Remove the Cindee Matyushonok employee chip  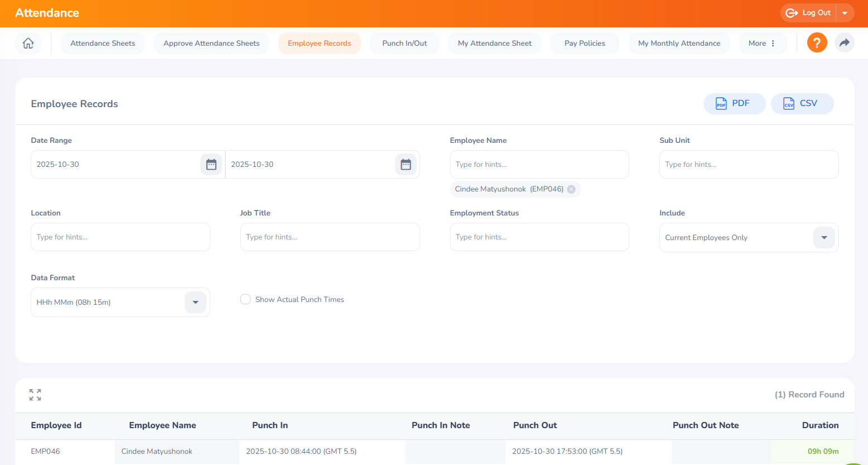coord(571,189)
